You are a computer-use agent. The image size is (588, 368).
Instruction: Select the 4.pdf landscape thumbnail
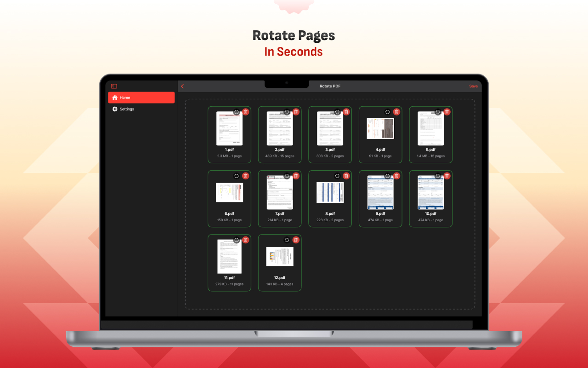(x=380, y=128)
